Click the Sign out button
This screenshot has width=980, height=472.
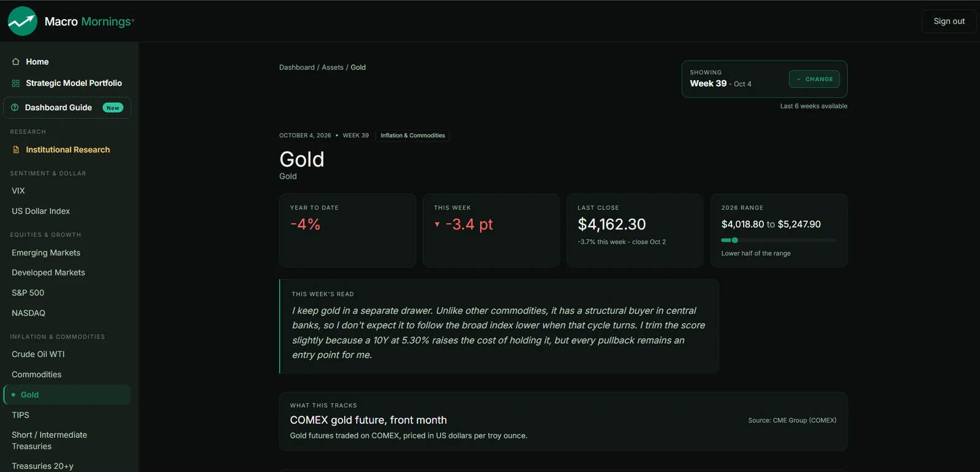click(949, 21)
